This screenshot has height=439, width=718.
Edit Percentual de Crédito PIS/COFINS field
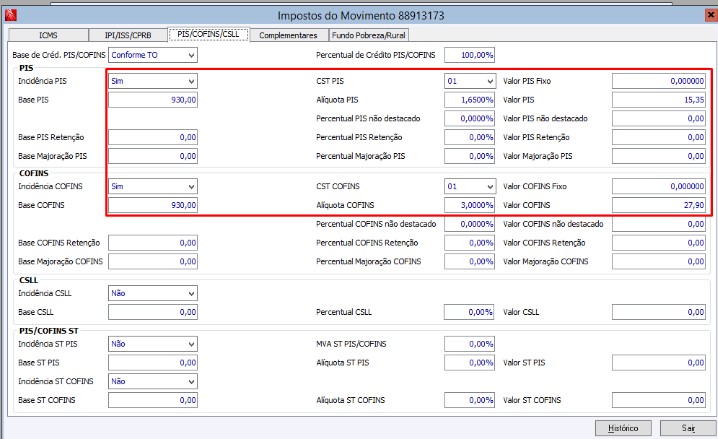coord(469,55)
